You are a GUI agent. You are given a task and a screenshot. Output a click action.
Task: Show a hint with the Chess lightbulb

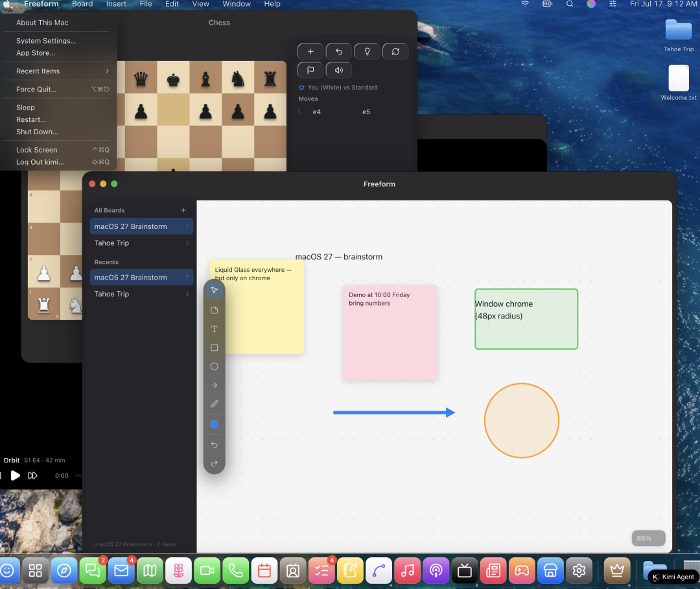click(x=367, y=51)
